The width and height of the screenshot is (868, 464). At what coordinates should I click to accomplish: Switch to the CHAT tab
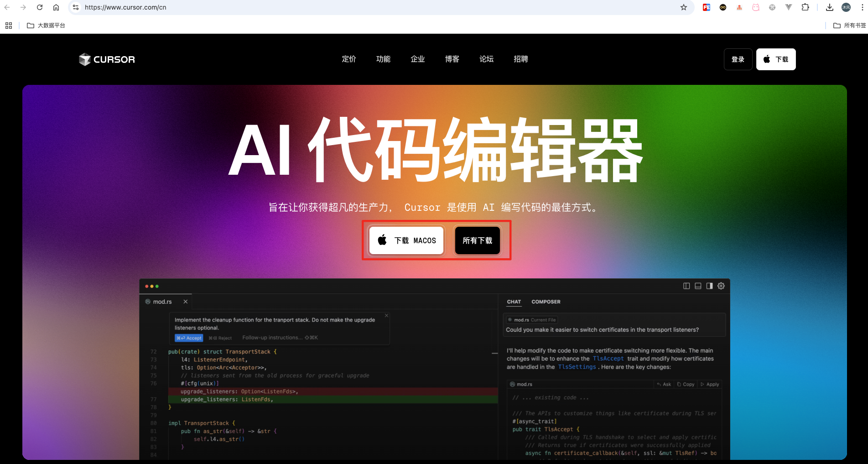[514, 302]
